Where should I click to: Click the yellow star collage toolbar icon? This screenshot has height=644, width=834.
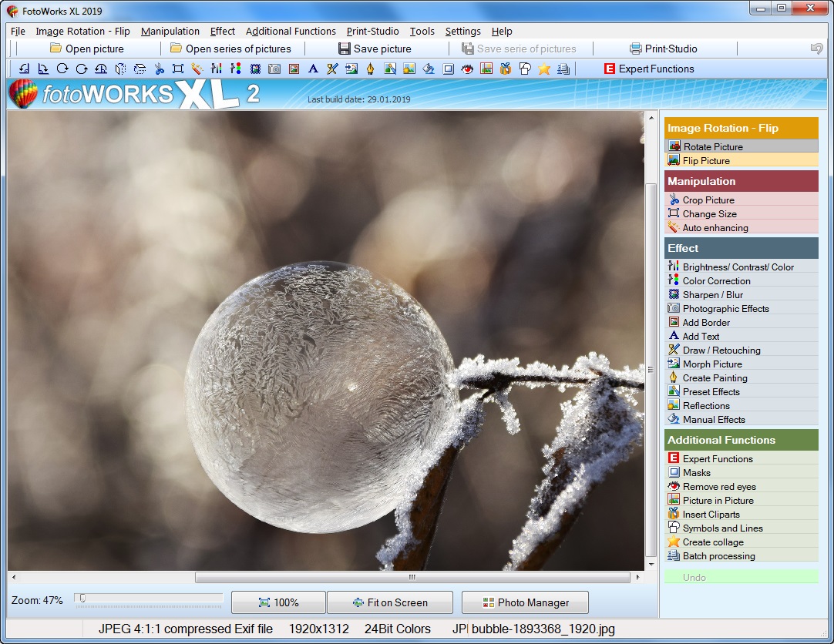(544, 69)
